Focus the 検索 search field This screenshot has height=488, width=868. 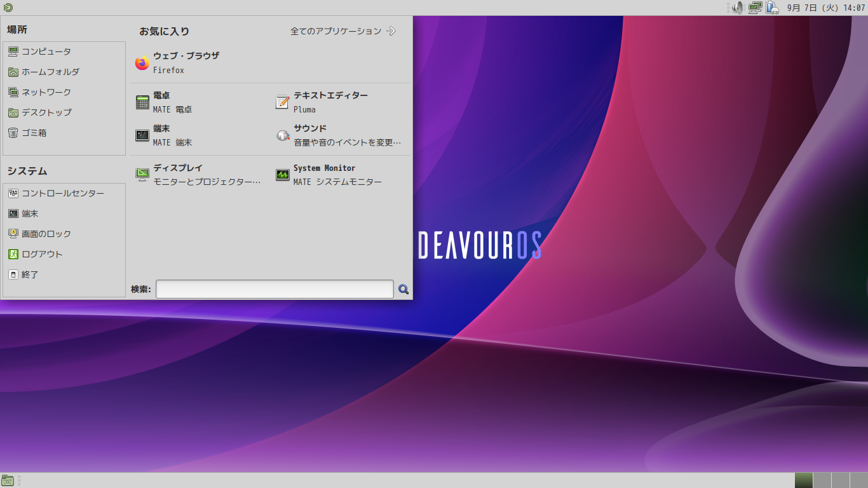coord(275,289)
